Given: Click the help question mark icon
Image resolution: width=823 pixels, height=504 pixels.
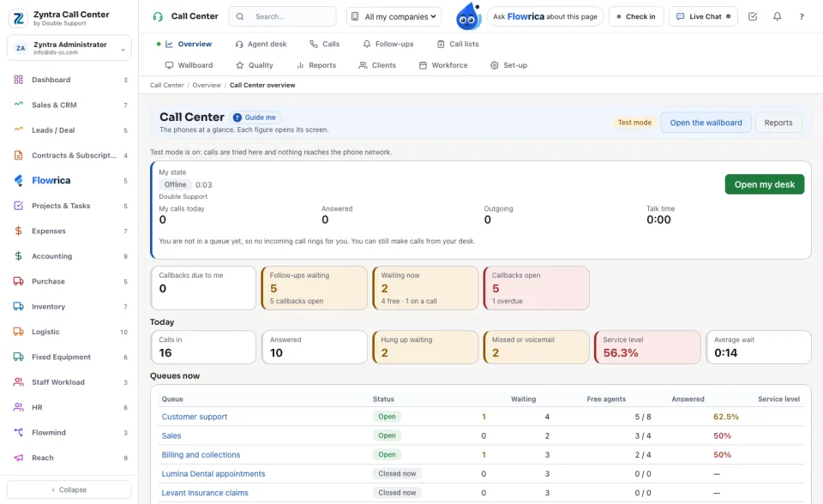Looking at the screenshot, I should tap(802, 16).
